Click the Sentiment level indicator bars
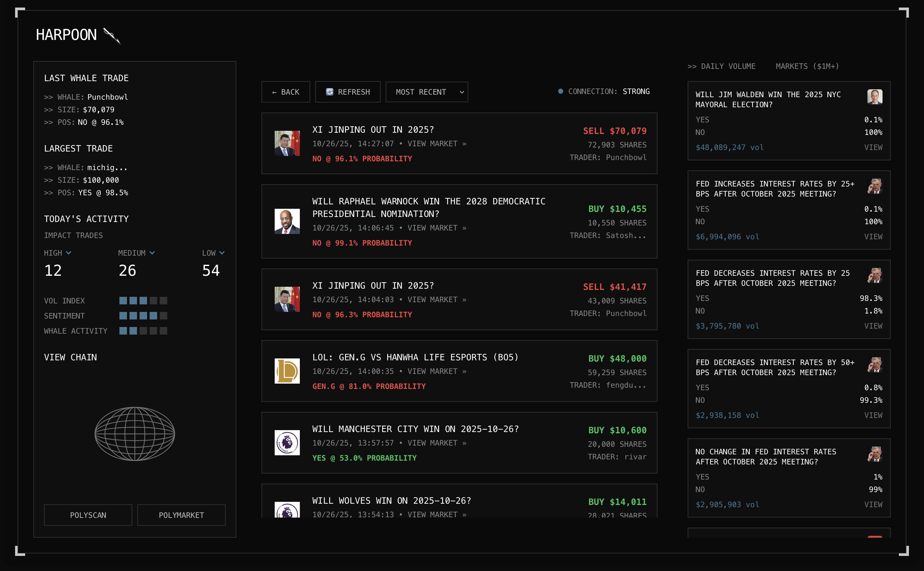This screenshot has width=924, height=571. (143, 316)
